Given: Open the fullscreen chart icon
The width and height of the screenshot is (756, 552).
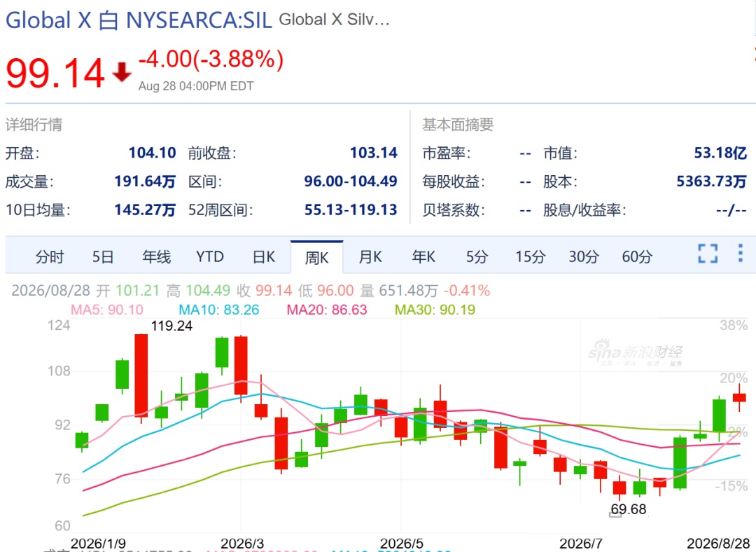Looking at the screenshot, I should pos(708,254).
